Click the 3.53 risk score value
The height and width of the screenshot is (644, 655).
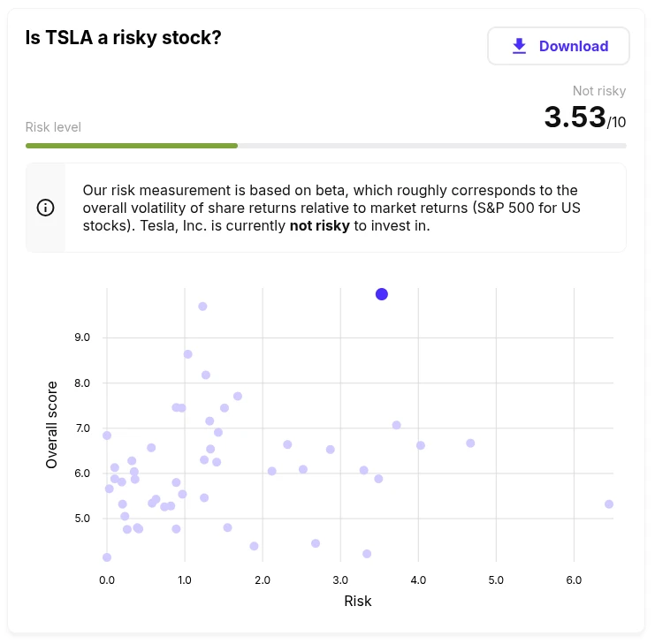click(x=575, y=117)
